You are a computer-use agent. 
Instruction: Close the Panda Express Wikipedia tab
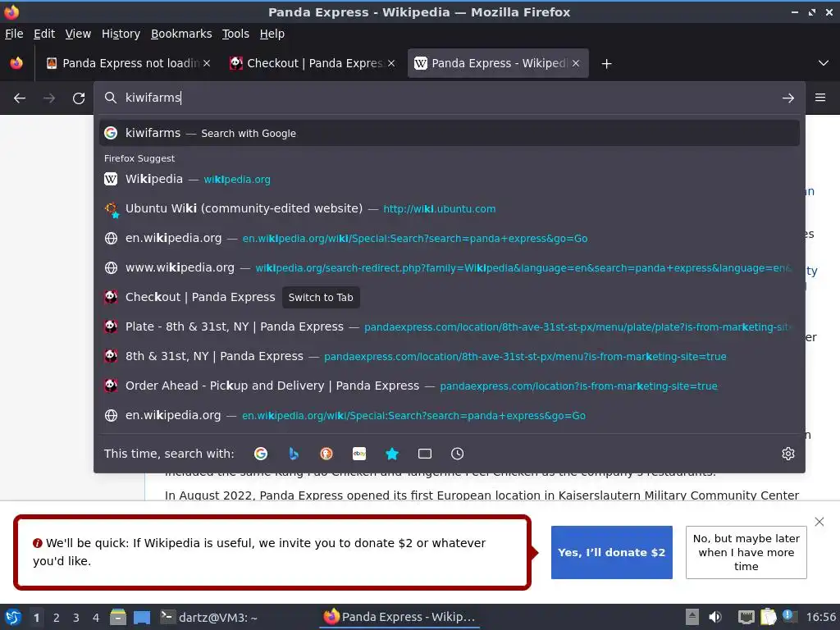[x=576, y=63]
